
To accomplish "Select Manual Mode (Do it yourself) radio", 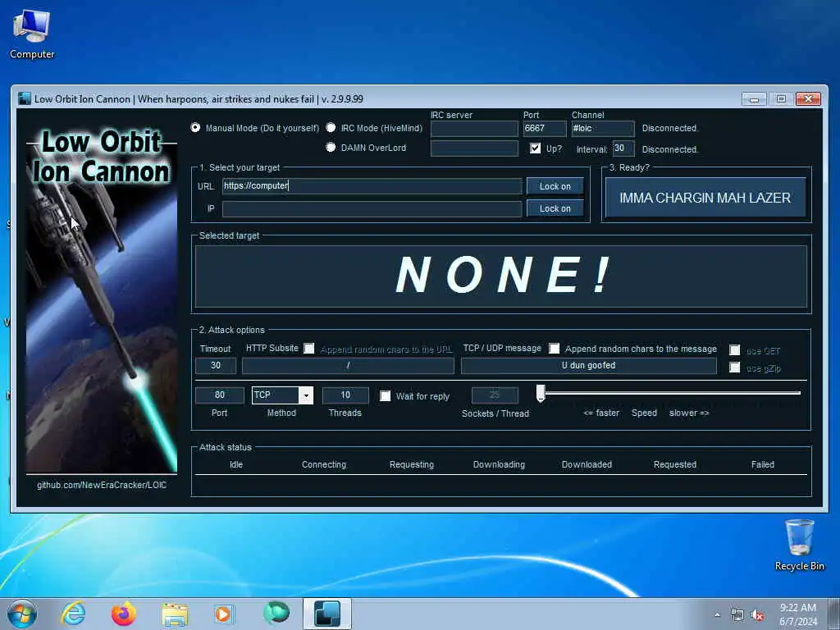I will (x=195, y=127).
